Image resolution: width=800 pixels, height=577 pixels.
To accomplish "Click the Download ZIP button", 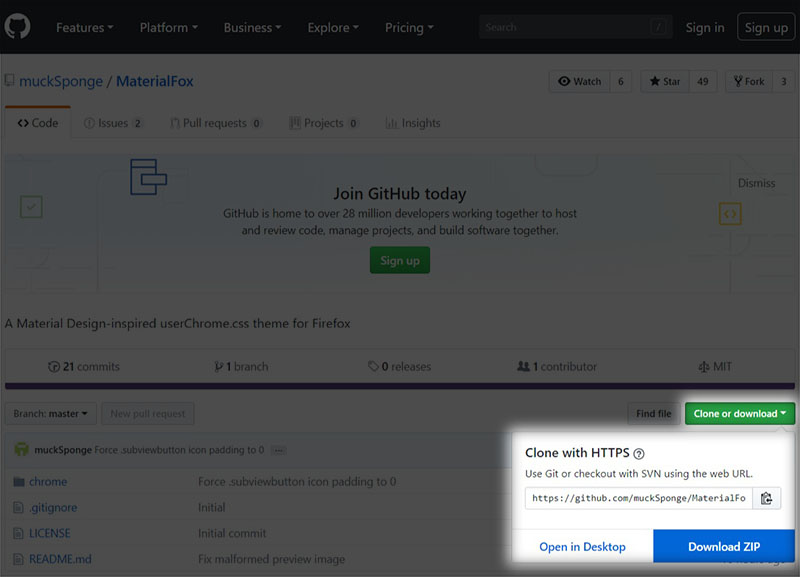I will tap(723, 546).
